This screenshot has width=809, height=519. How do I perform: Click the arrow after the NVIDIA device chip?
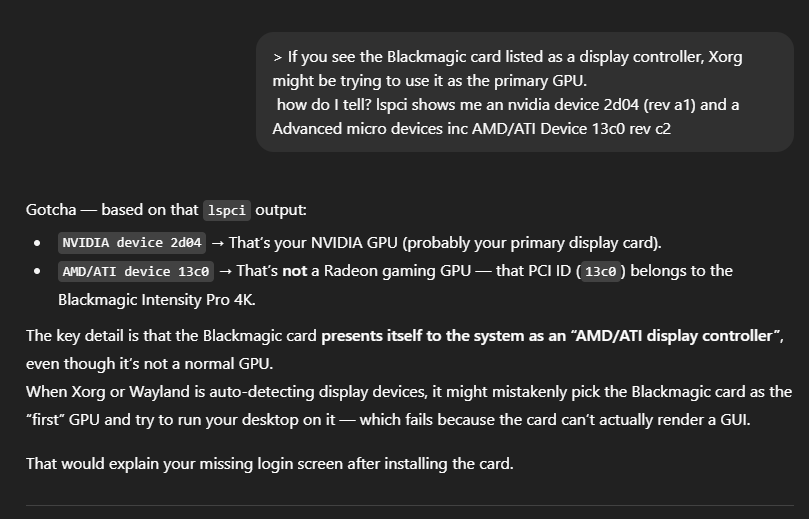pyautogui.click(x=217, y=243)
